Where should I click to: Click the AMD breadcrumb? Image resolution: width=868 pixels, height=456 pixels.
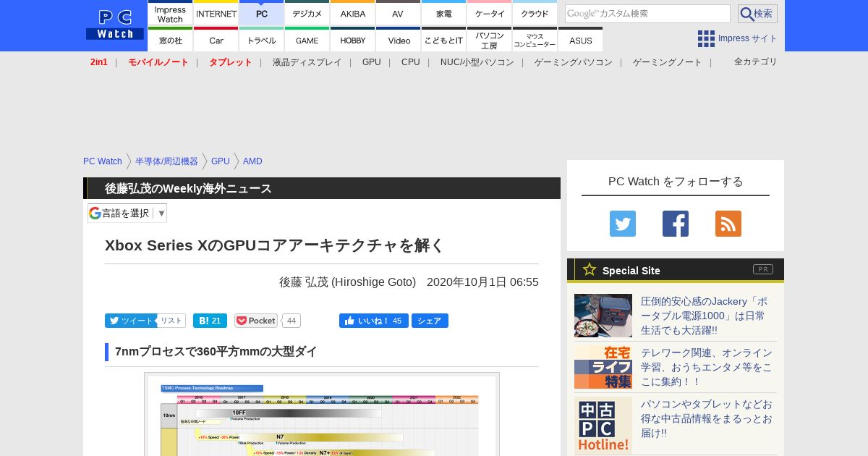pyautogui.click(x=252, y=161)
